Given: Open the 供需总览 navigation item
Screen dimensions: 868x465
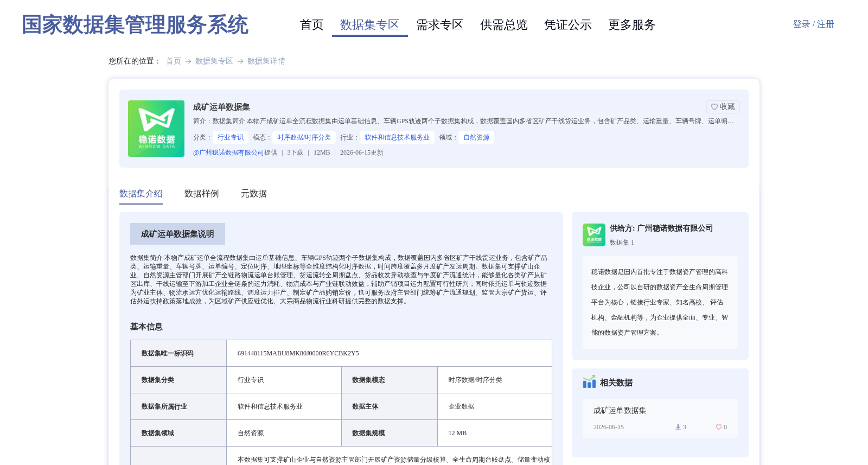Looking at the screenshot, I should [504, 25].
